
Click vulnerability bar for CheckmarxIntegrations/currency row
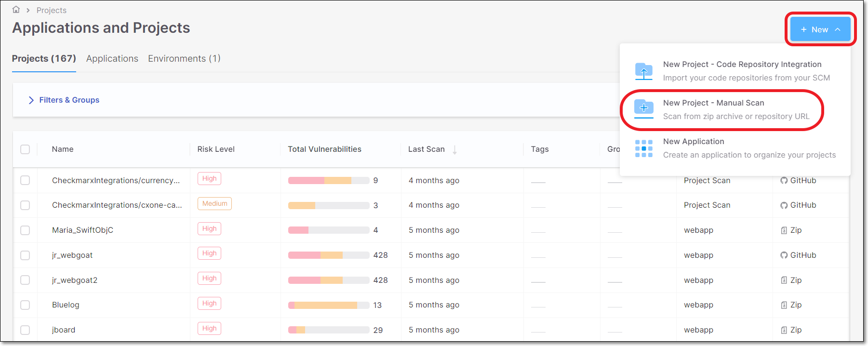329,180
